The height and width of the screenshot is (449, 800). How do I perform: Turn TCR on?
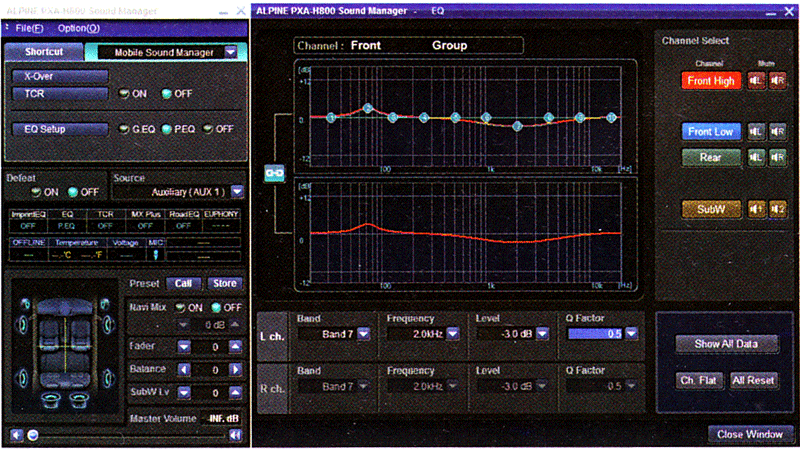[125, 94]
